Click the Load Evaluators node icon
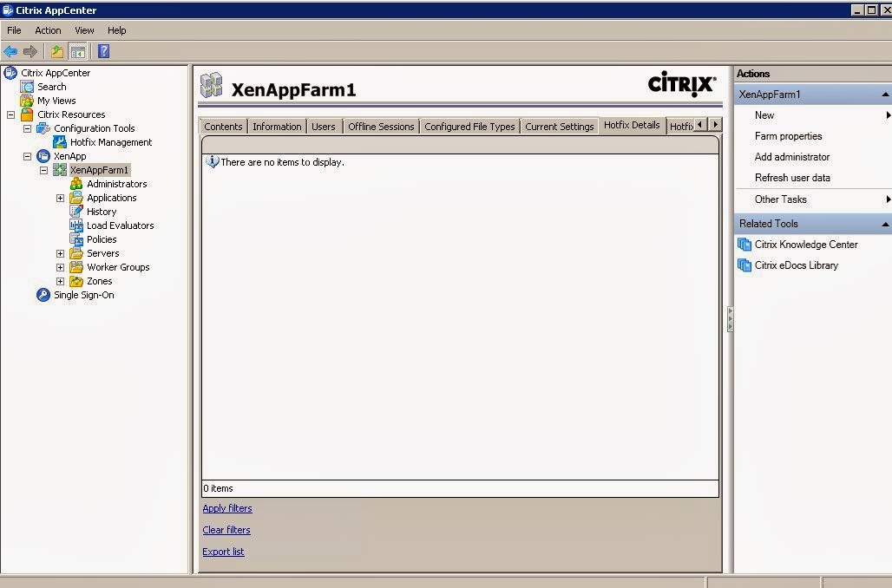Screen dimensions: 892x588 coord(76,225)
